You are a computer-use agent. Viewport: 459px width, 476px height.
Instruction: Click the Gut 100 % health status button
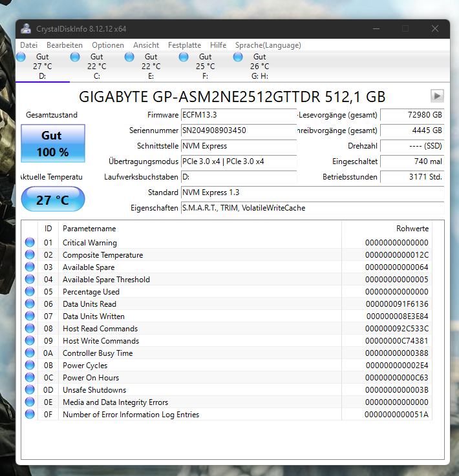53,143
